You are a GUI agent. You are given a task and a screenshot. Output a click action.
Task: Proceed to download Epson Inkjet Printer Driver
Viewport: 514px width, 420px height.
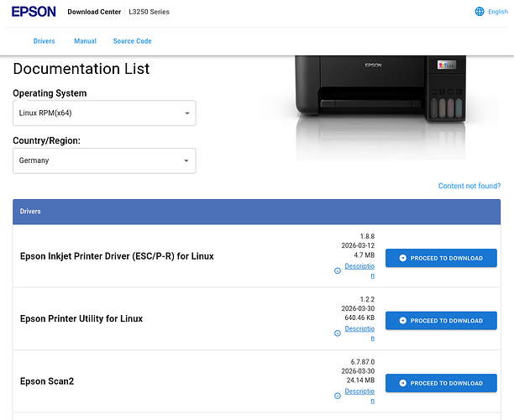441,258
